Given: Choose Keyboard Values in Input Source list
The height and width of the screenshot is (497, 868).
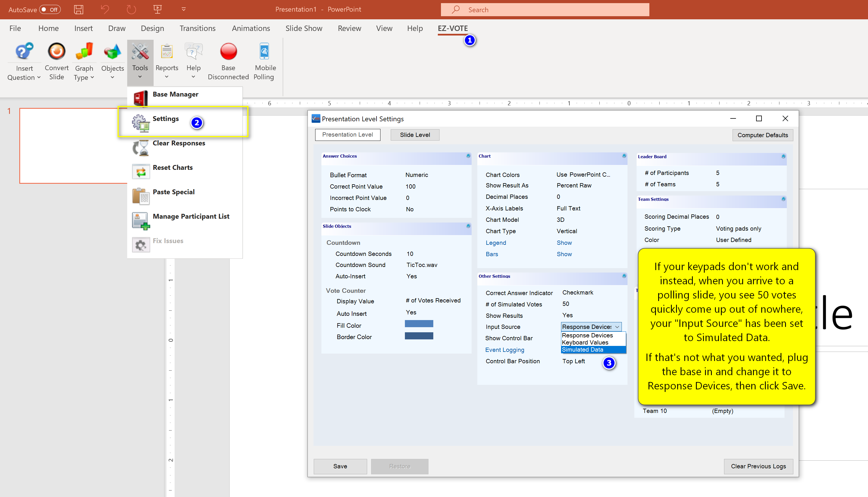Looking at the screenshot, I should [585, 343].
